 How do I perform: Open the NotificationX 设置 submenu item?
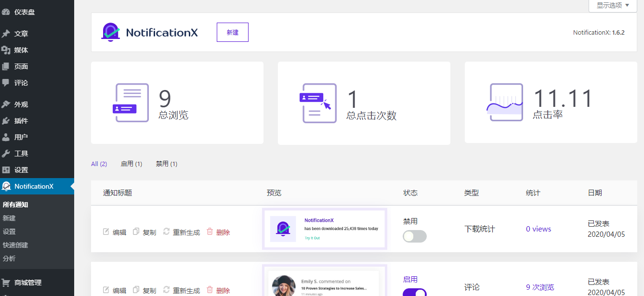click(x=9, y=232)
